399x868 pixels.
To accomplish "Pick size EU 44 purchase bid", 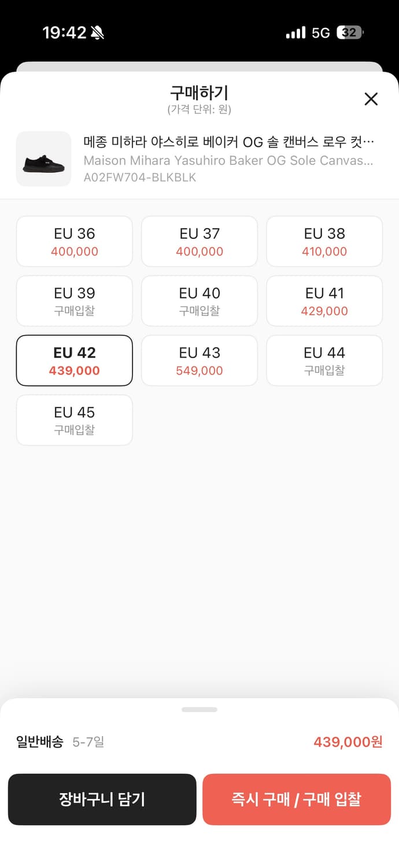I will coord(324,361).
